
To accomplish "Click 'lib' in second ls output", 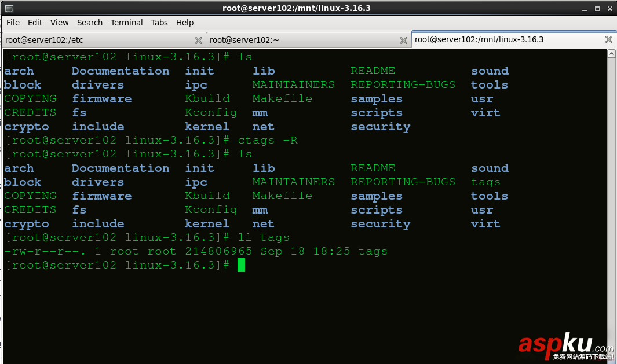I will point(264,168).
